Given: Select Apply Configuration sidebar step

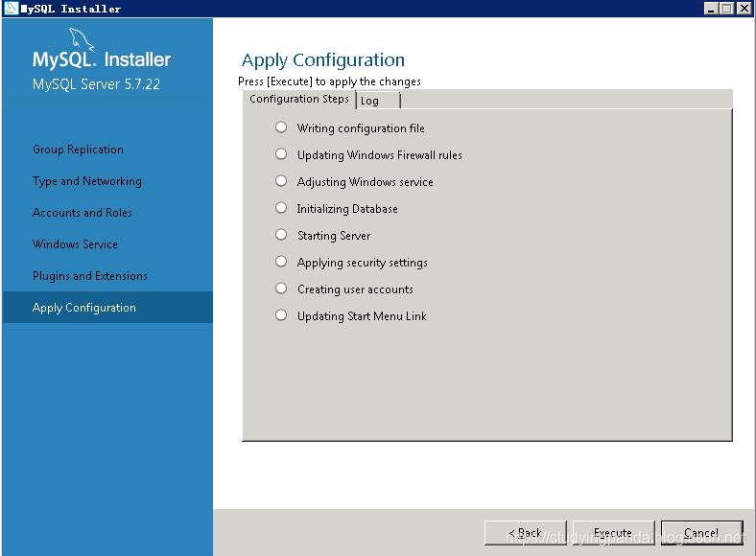Looking at the screenshot, I should pyautogui.click(x=107, y=308).
